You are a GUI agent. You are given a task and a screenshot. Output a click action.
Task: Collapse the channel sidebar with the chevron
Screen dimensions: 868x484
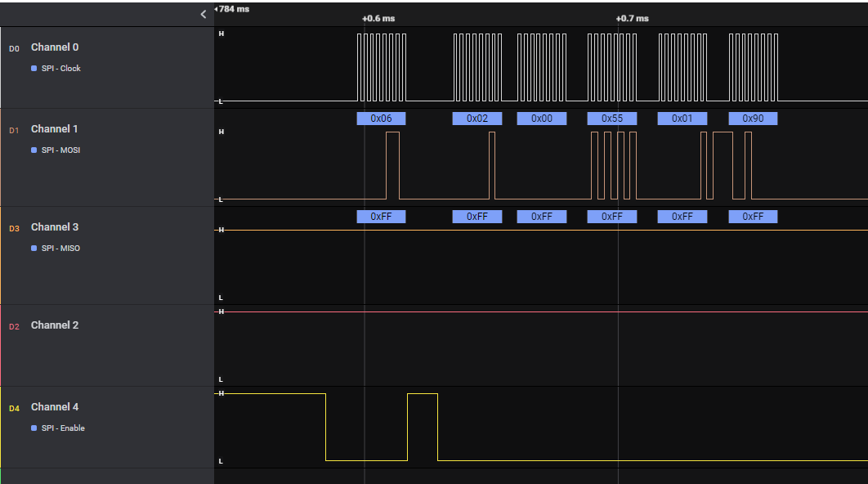[204, 14]
